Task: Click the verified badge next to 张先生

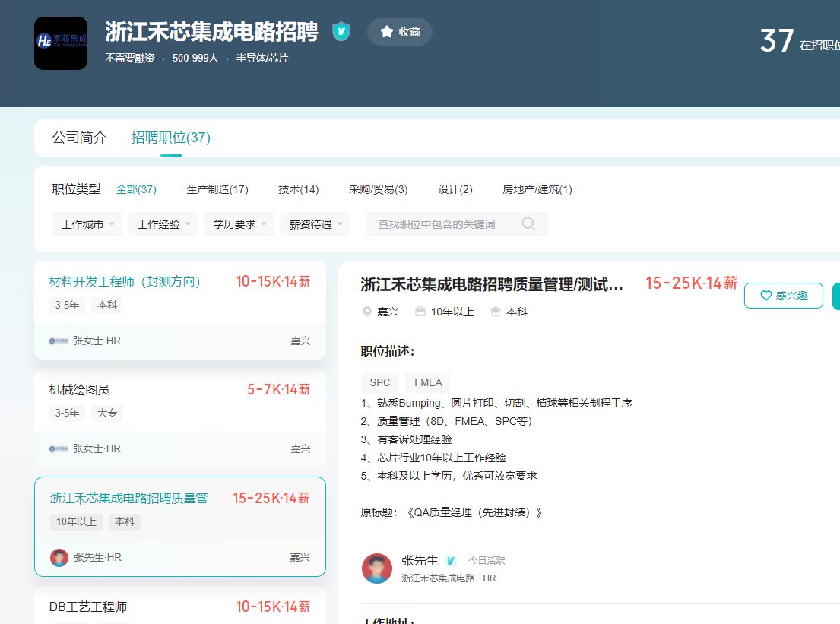Action: tap(451, 561)
